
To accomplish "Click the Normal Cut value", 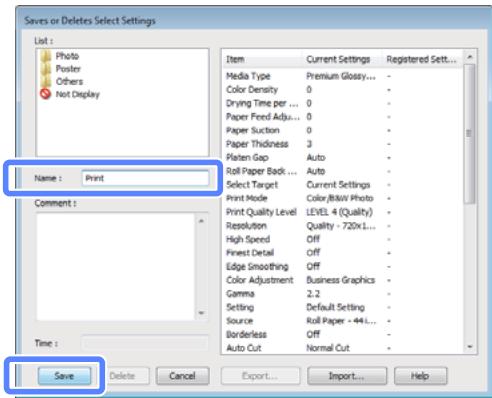I will click(328, 348).
